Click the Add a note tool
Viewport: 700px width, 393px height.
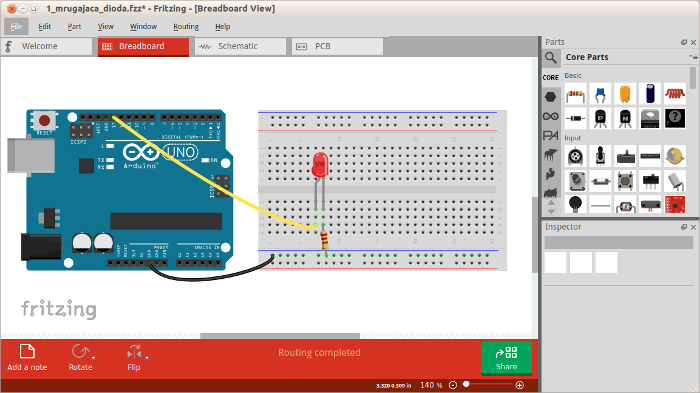[x=27, y=357]
